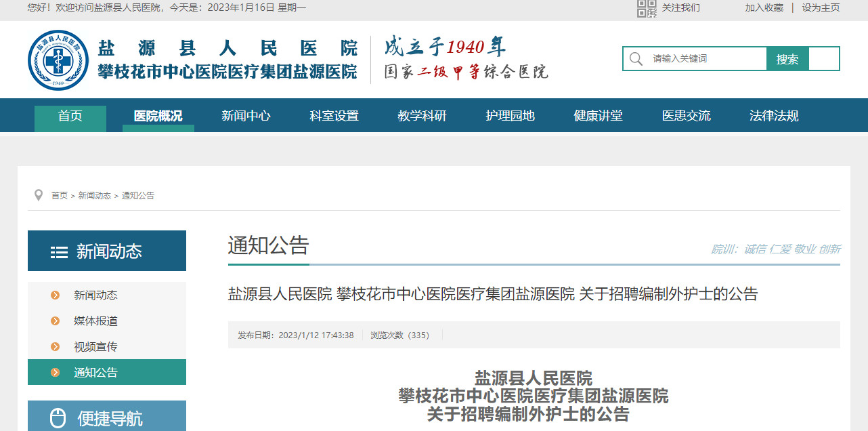Click 通知公告 in the breadcrumb
Viewport: 868px width, 431px height.
tap(138, 195)
